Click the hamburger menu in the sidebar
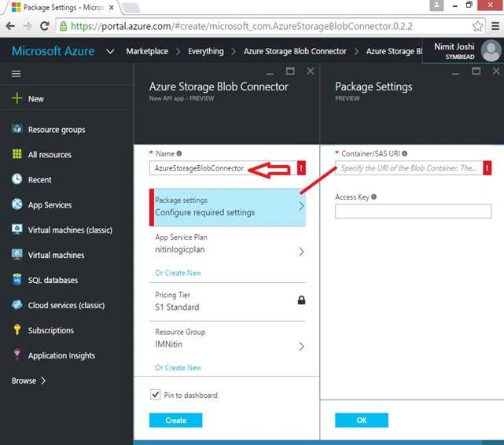504x445 pixels. (16, 74)
